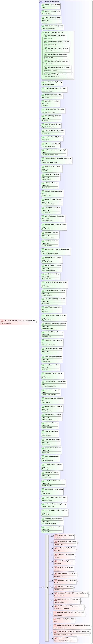This screenshot has width=93, height=644.
Task: Click 'fieldListSortAscending : boolean' label
Action: [x=56, y=510]
